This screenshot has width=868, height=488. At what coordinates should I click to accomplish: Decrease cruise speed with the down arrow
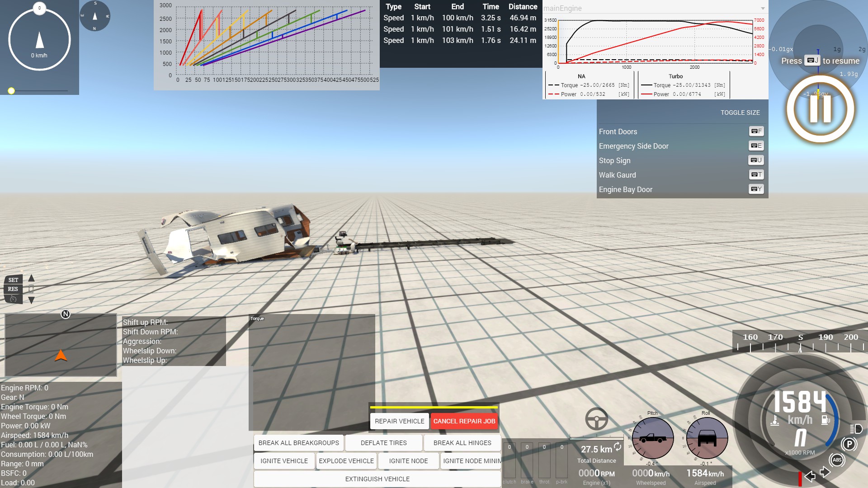click(x=31, y=300)
